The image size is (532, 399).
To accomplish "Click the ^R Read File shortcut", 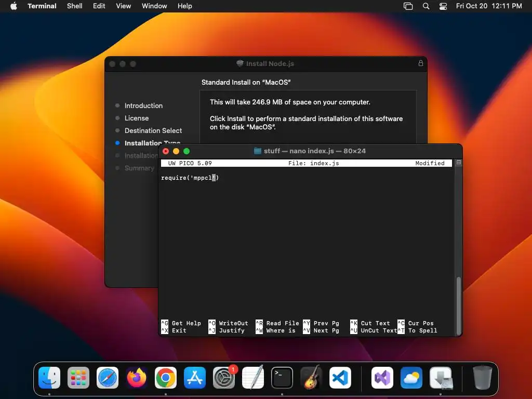I will pyautogui.click(x=277, y=323).
